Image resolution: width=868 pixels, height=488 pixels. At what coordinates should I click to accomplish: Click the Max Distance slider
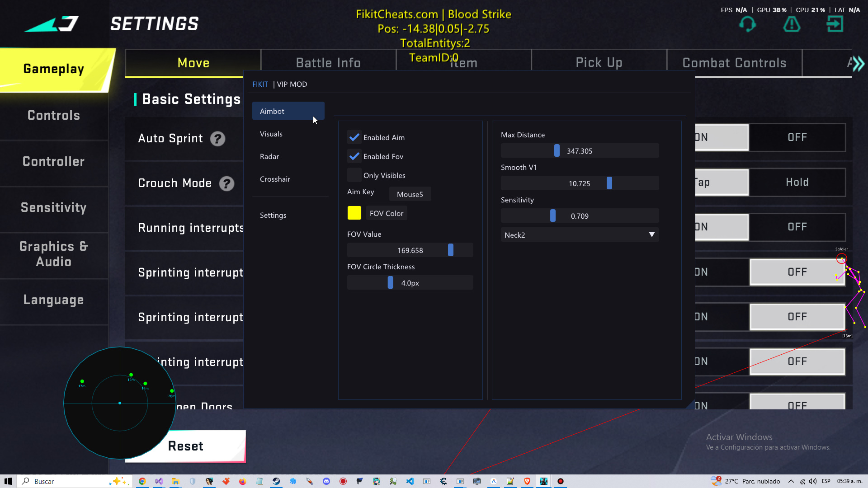point(580,151)
